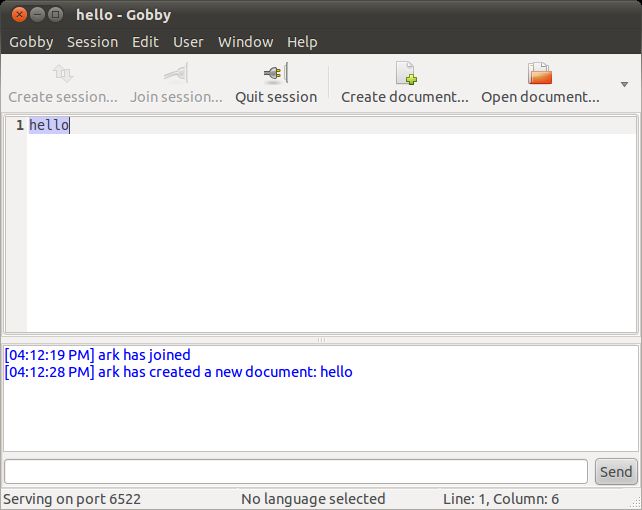Click the "Create document..." toolbar label
Screen dimensions: 642x510
405,97
